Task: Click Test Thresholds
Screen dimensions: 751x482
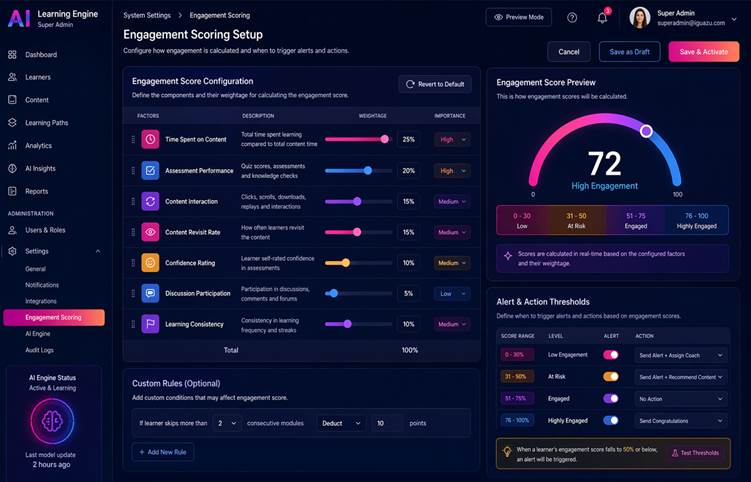Action: tap(695, 452)
